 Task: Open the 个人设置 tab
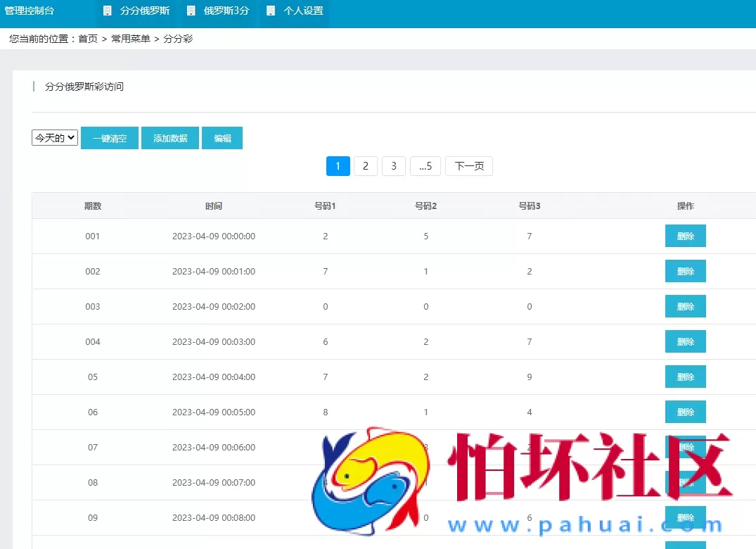click(x=301, y=12)
